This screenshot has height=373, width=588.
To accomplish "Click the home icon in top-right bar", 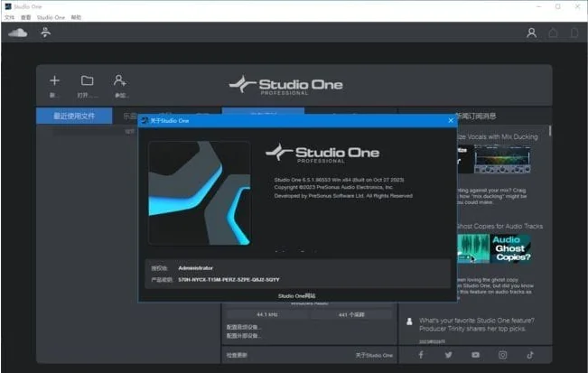I will coord(553,33).
